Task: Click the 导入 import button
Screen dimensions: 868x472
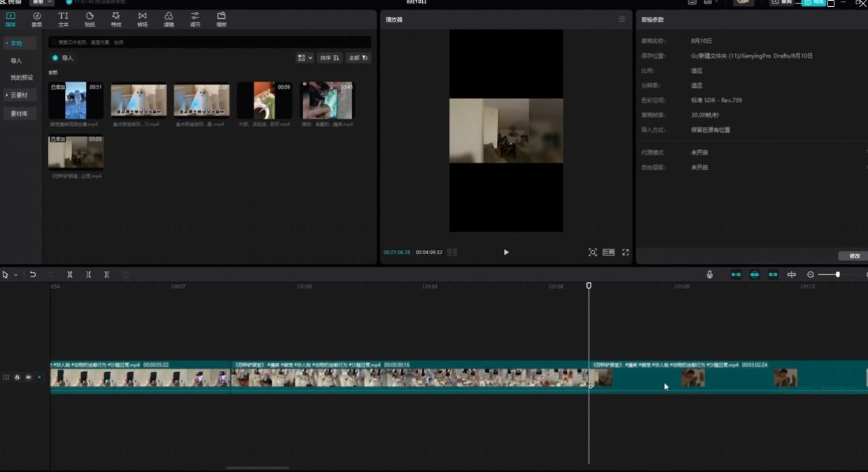Action: [63, 58]
